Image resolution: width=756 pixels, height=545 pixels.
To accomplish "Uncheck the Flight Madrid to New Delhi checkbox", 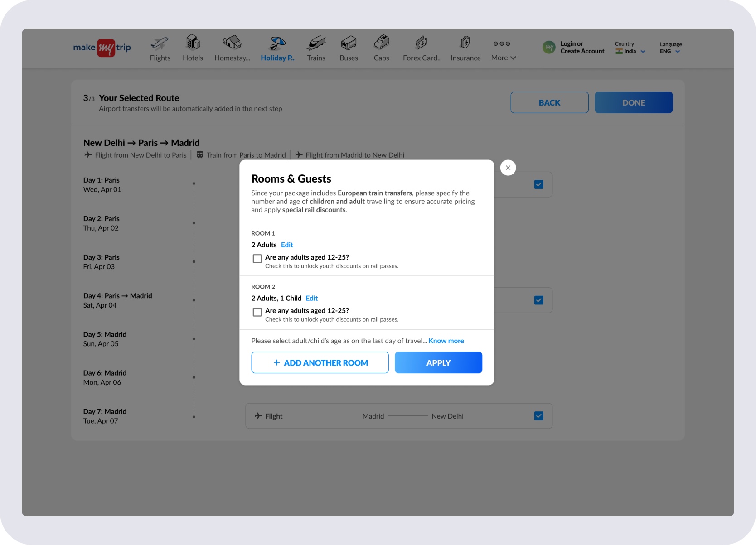I will (538, 416).
